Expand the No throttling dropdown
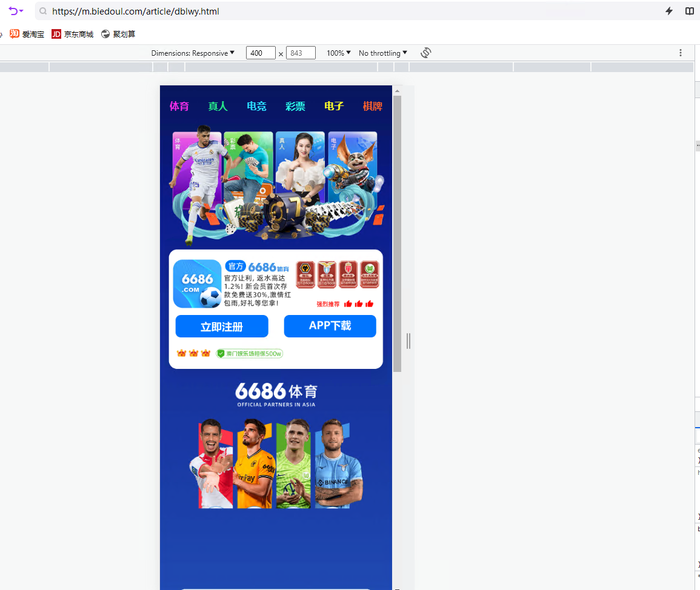700x590 pixels. pos(382,53)
